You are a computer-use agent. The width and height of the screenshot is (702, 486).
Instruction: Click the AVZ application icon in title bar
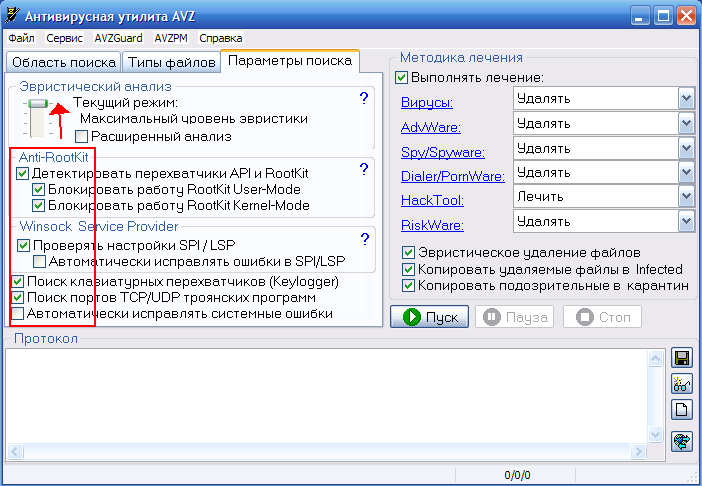11,15
